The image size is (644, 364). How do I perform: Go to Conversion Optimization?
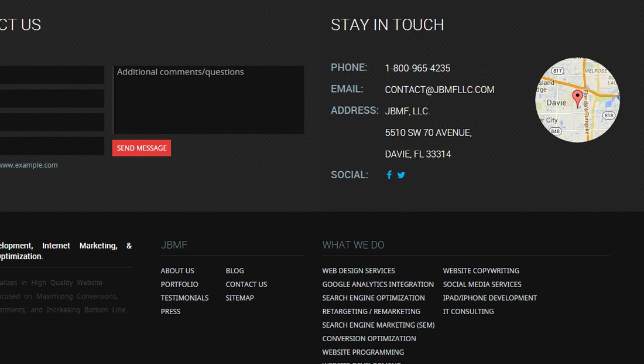tap(369, 338)
